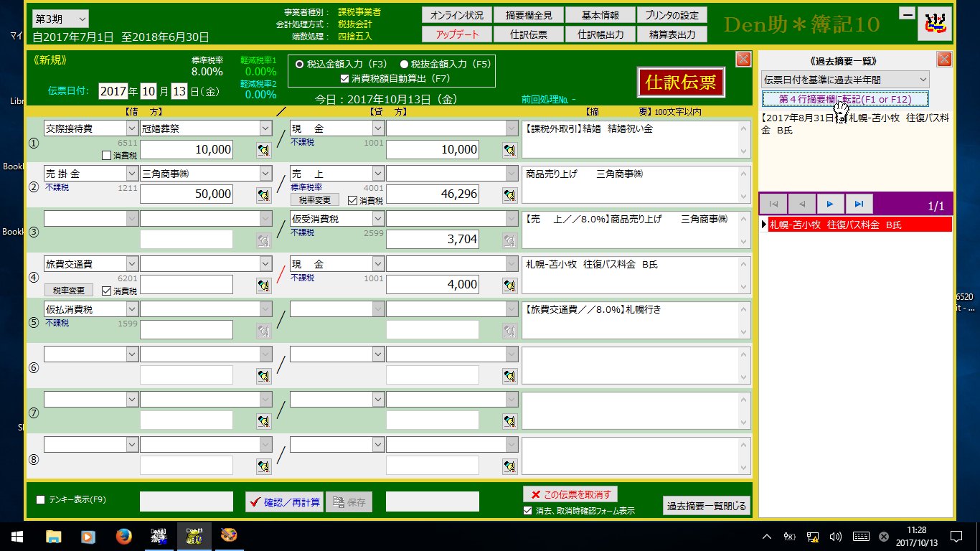Open File Explorer from the taskbar
Viewport: 980px width, 551px height.
click(x=54, y=536)
